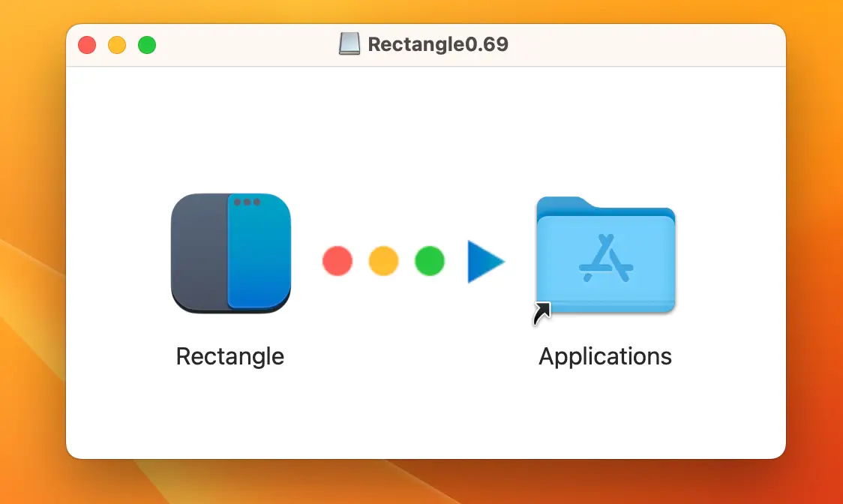The width and height of the screenshot is (843, 504).
Task: Click the arrow cursor on the Applications folder
Action: pyautogui.click(x=540, y=311)
